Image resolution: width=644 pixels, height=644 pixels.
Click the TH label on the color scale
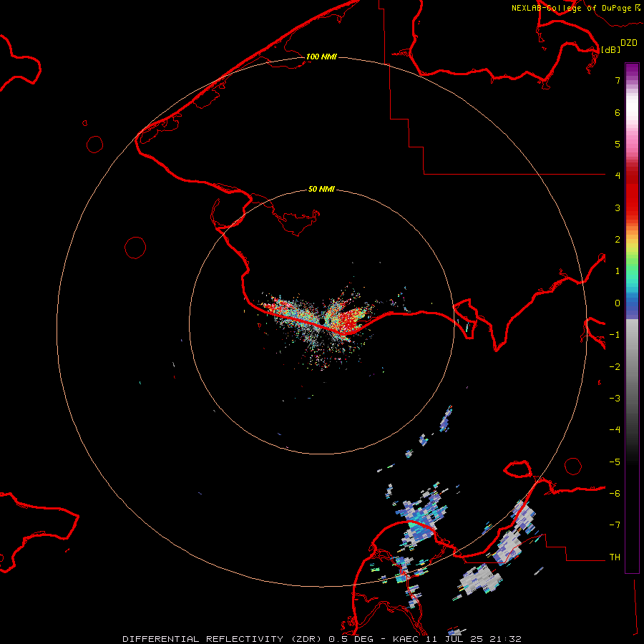point(615,557)
